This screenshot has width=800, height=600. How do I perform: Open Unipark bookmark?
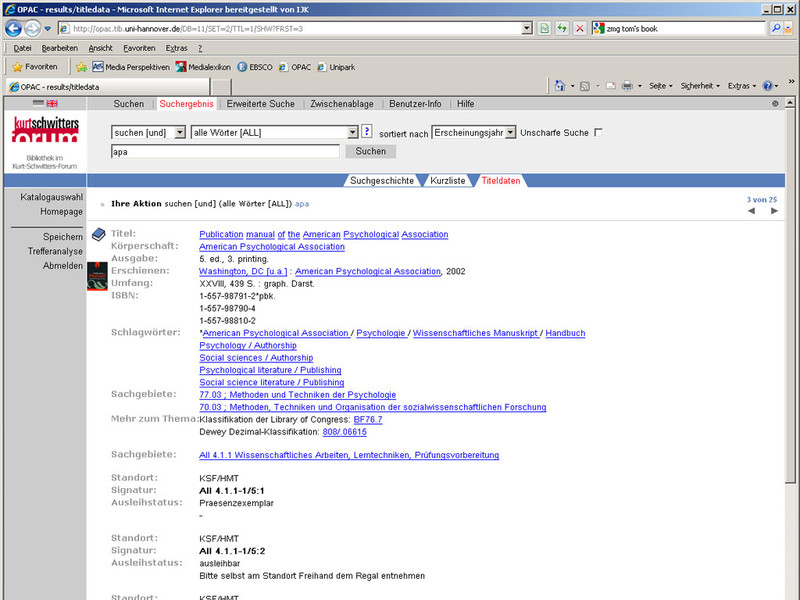[x=336, y=67]
